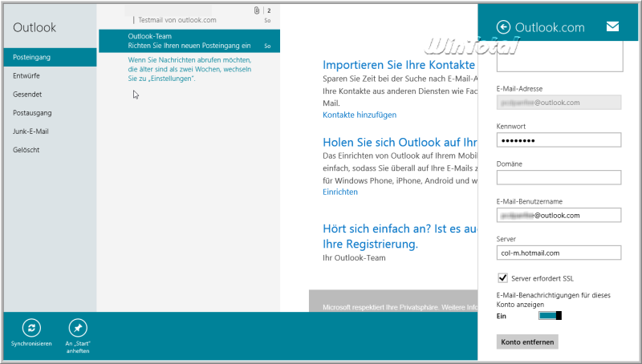Select the Outlook-Team message in the list
The width and height of the screenshot is (642, 364).
coord(189,41)
